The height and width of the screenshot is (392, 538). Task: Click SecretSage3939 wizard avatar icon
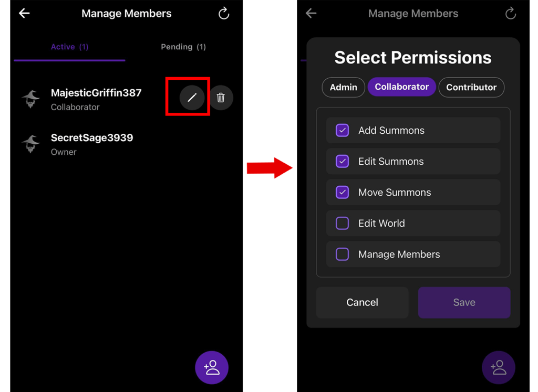(x=31, y=144)
